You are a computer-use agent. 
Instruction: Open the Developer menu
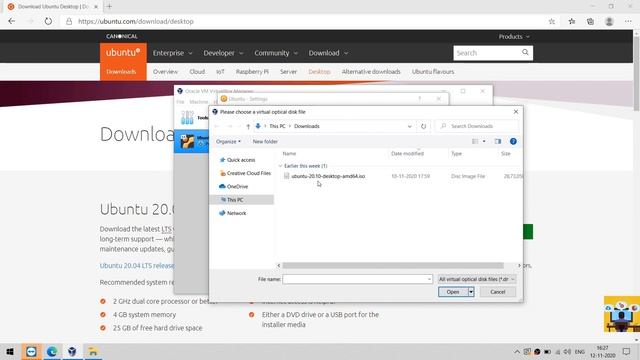[x=223, y=53]
